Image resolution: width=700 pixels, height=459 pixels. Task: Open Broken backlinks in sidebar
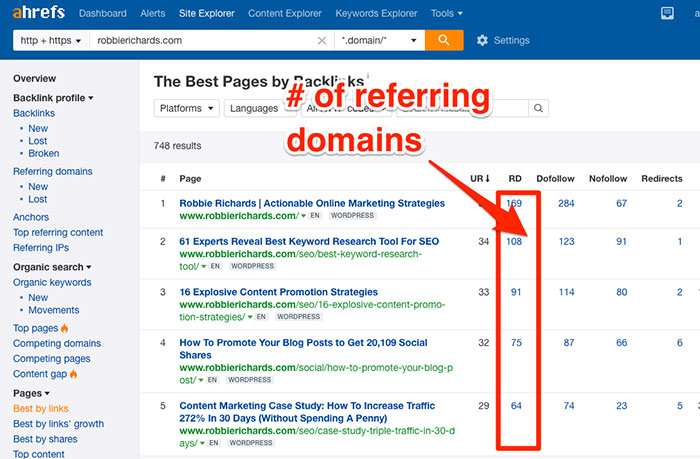pos(44,154)
